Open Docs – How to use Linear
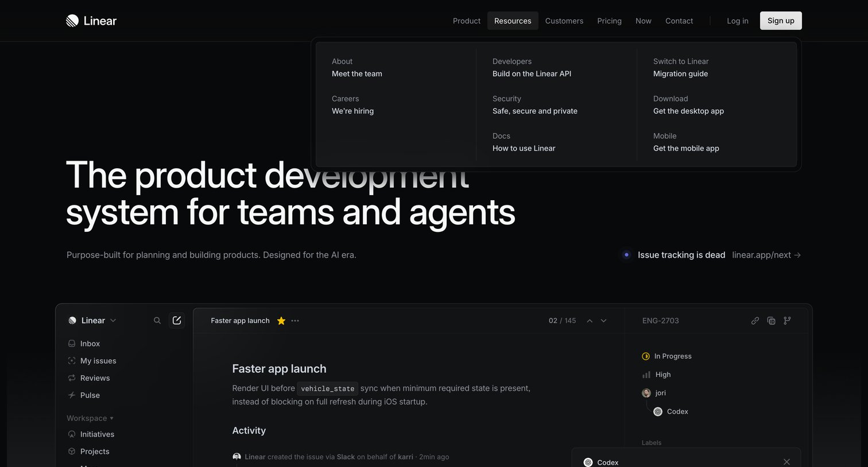Viewport: 868px width, 467px height. pos(524,142)
